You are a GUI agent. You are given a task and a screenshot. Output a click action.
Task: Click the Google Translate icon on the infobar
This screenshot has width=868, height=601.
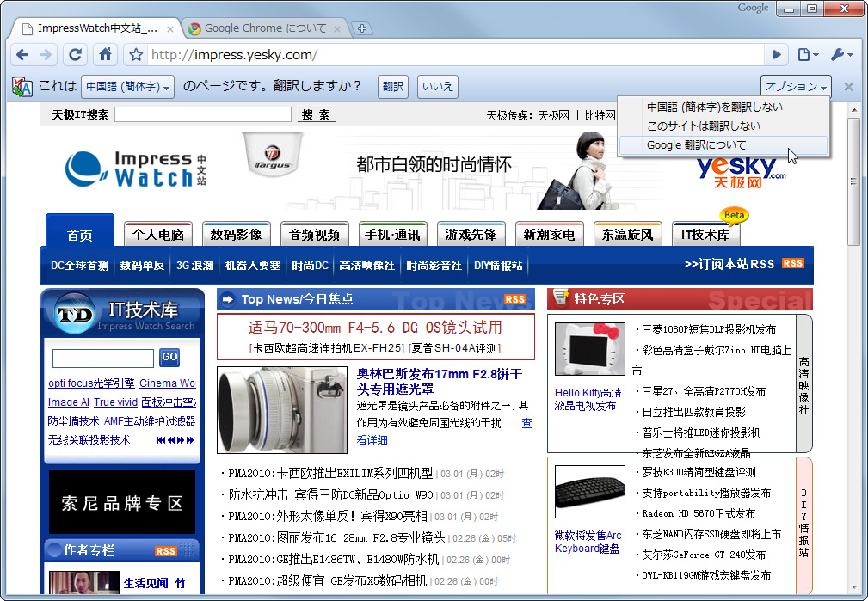(x=20, y=86)
